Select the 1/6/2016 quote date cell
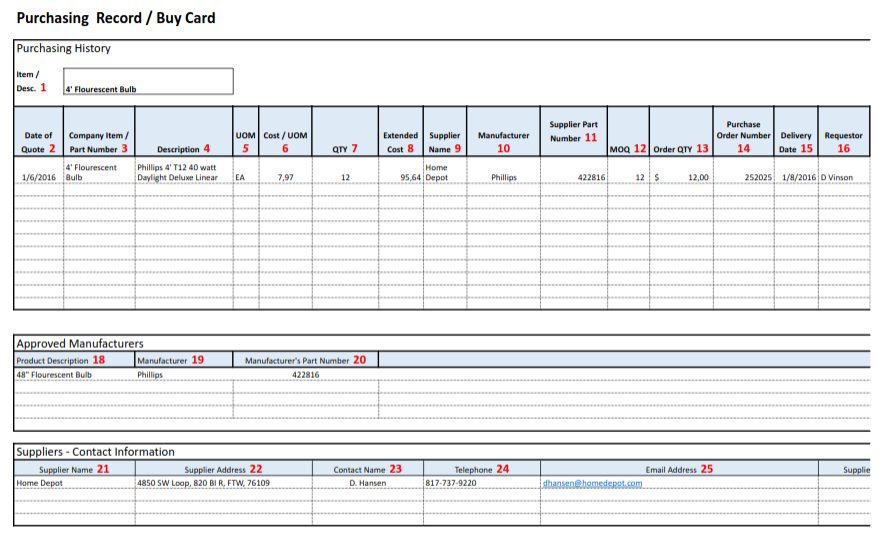Viewport: 885px width, 543px height. [38, 177]
